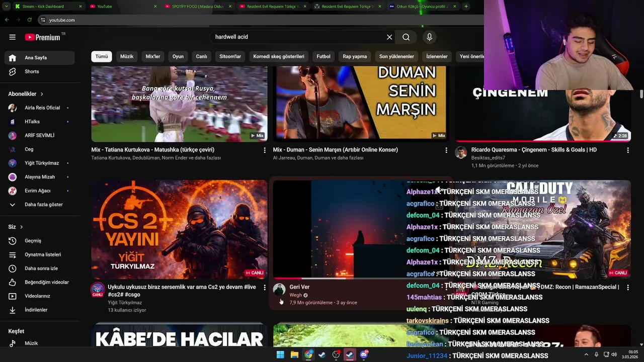644x362 pixels.
Task: Close the Stream - Kick Dashboard tab
Action: (x=80, y=7)
